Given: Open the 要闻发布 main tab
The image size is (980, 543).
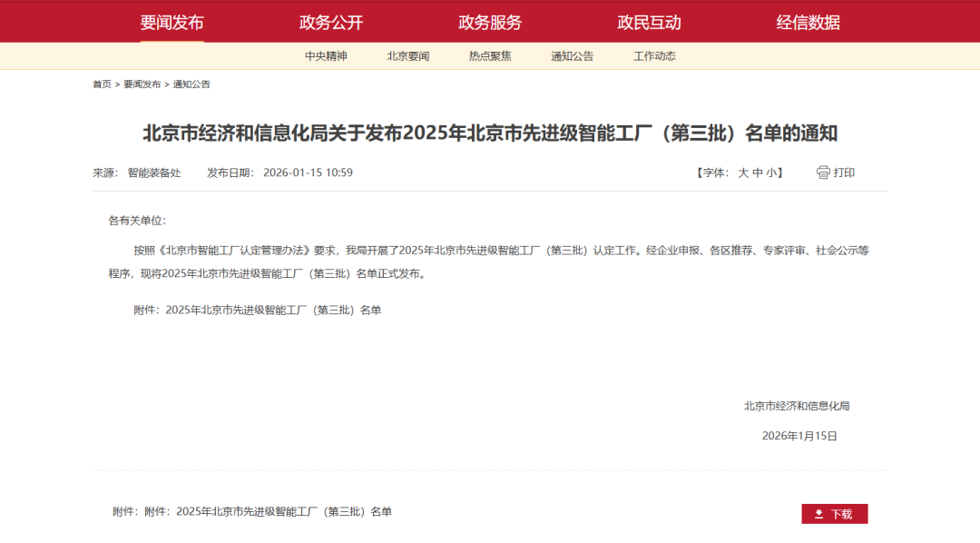Looking at the screenshot, I should click(171, 23).
